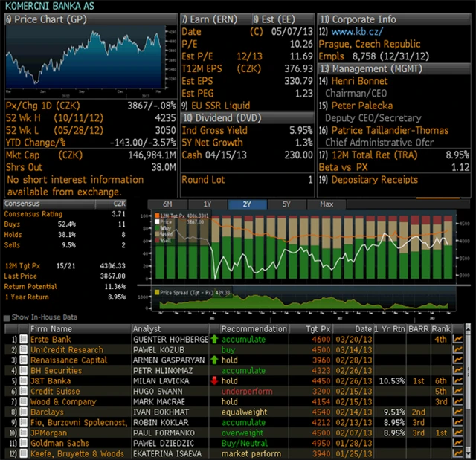Open the Dividend (DVD) section
This screenshot has height=460, width=476.
point(224,117)
